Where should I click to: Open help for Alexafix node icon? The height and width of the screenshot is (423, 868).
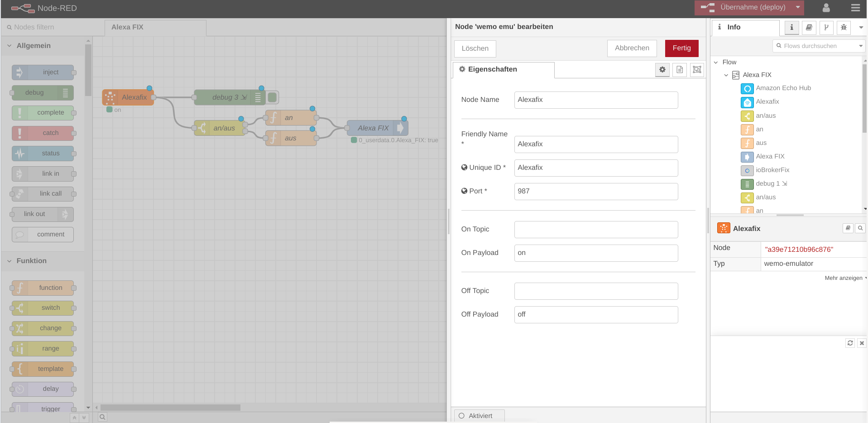pyautogui.click(x=848, y=228)
